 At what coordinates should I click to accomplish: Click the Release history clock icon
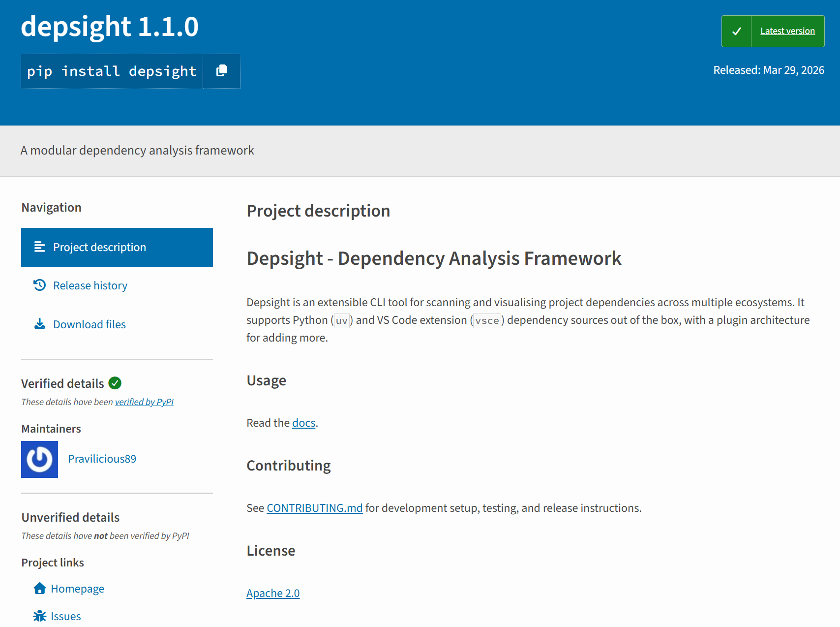[40, 285]
